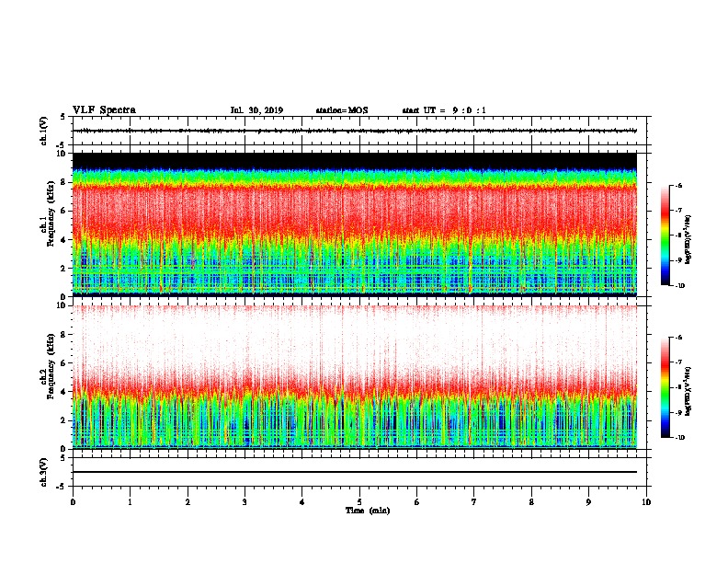This screenshot has width=728, height=563.
Task: Click the ch.2 spectrogram plot area
Action: click(355, 377)
